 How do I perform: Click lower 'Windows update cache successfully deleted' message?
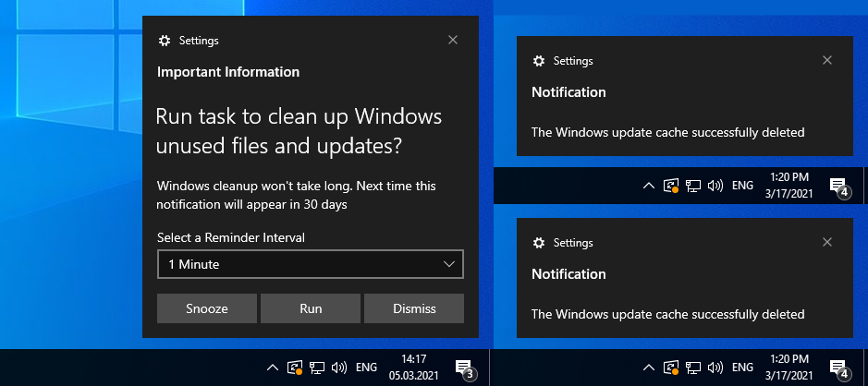[667, 314]
